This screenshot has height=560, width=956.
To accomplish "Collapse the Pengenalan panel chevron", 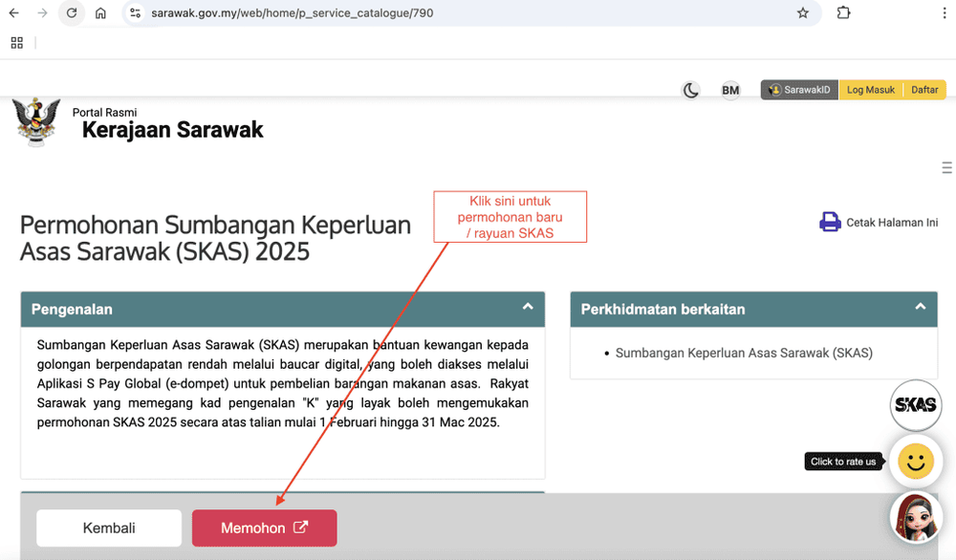I will 527,308.
